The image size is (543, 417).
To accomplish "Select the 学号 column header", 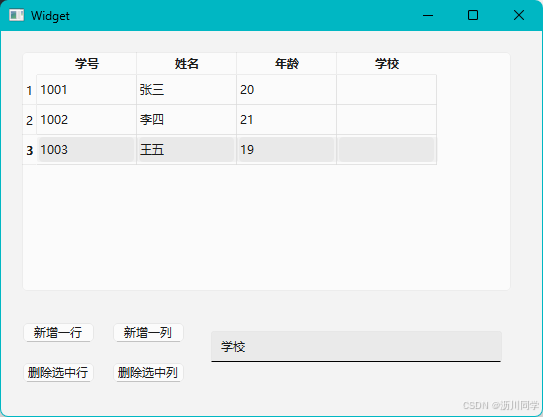I will (87, 64).
